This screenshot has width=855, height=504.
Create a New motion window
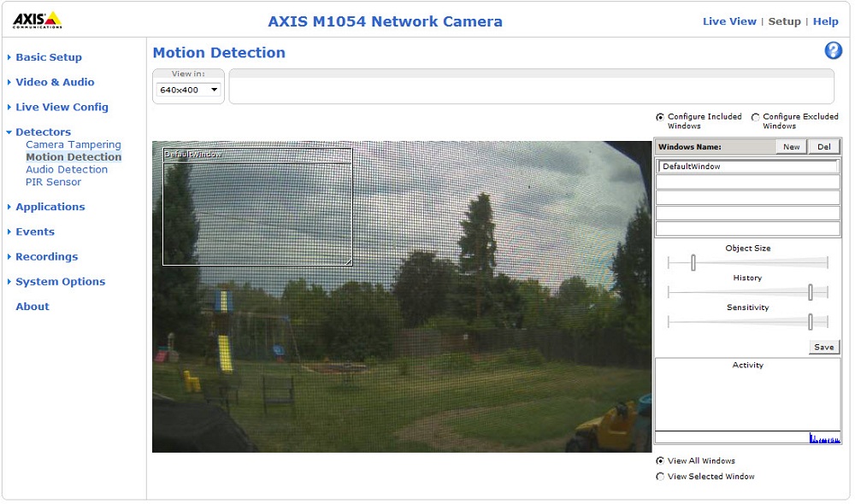(791, 147)
